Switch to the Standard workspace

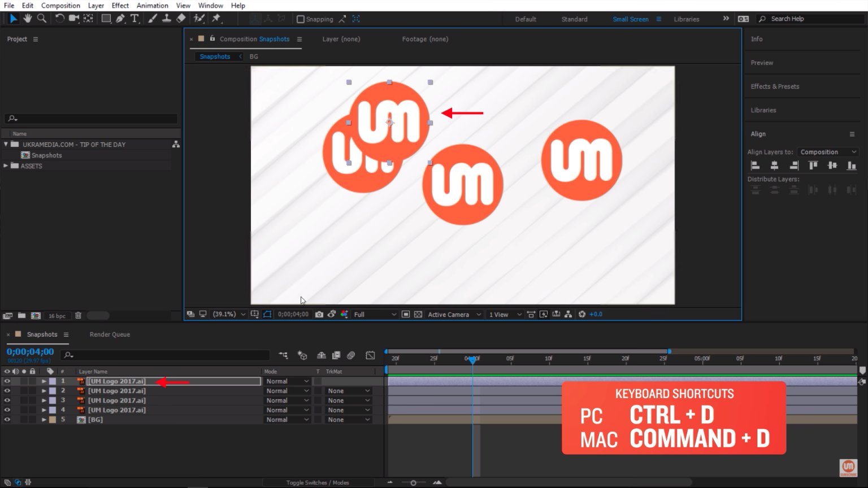coord(574,19)
